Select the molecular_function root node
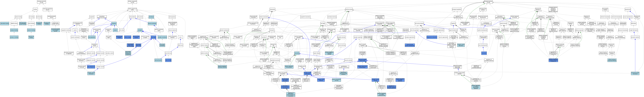Viewport: 644px width, 97px height. (42, 2)
